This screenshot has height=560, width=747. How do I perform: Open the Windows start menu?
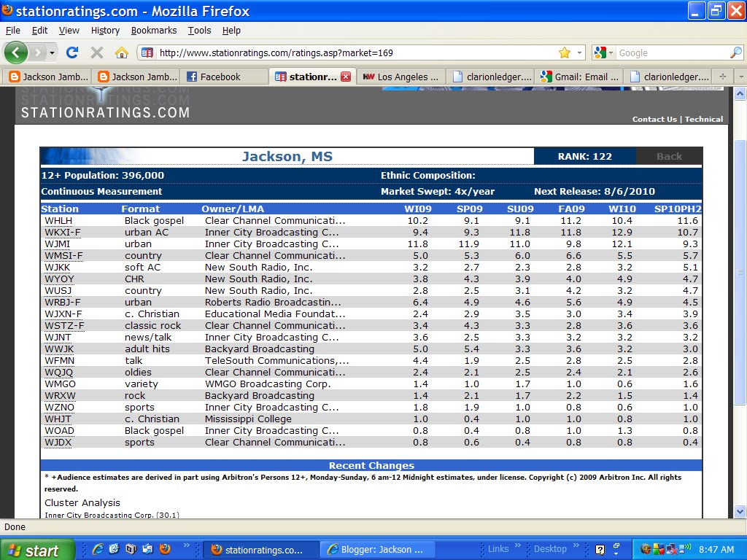point(36,550)
